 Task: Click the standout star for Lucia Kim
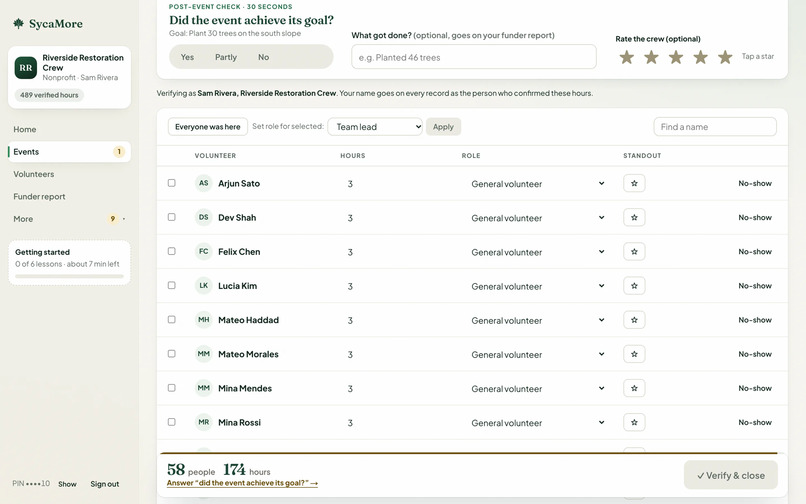point(634,285)
